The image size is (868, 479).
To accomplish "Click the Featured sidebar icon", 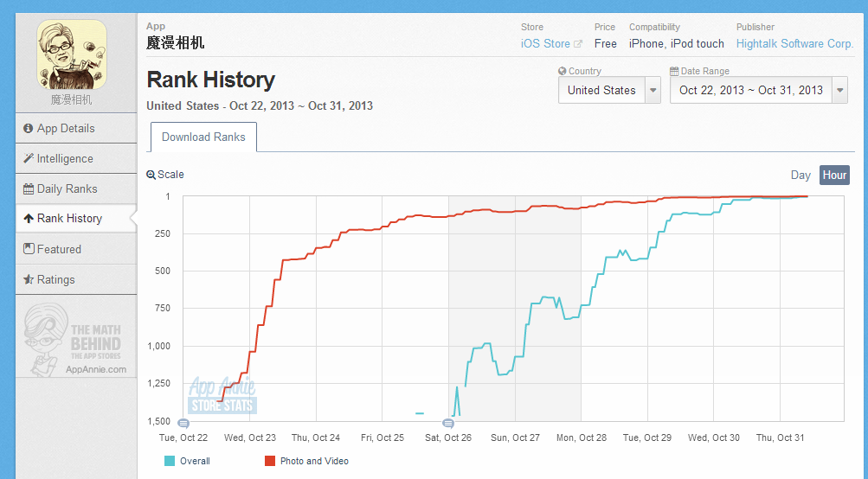I will point(29,249).
